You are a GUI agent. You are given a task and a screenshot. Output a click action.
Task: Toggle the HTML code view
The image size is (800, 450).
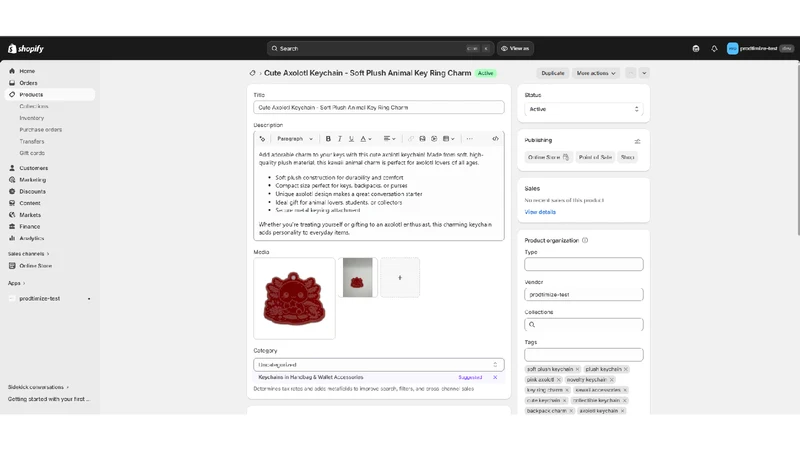pos(495,139)
